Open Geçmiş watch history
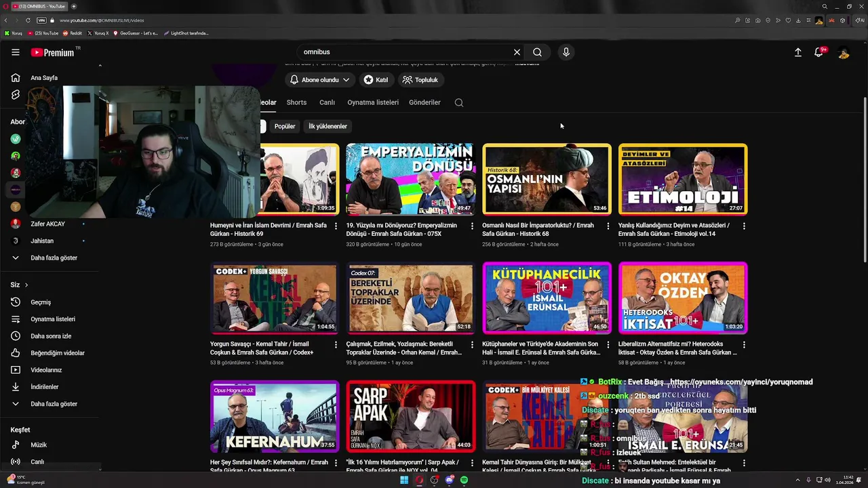868x488 pixels. (x=41, y=302)
